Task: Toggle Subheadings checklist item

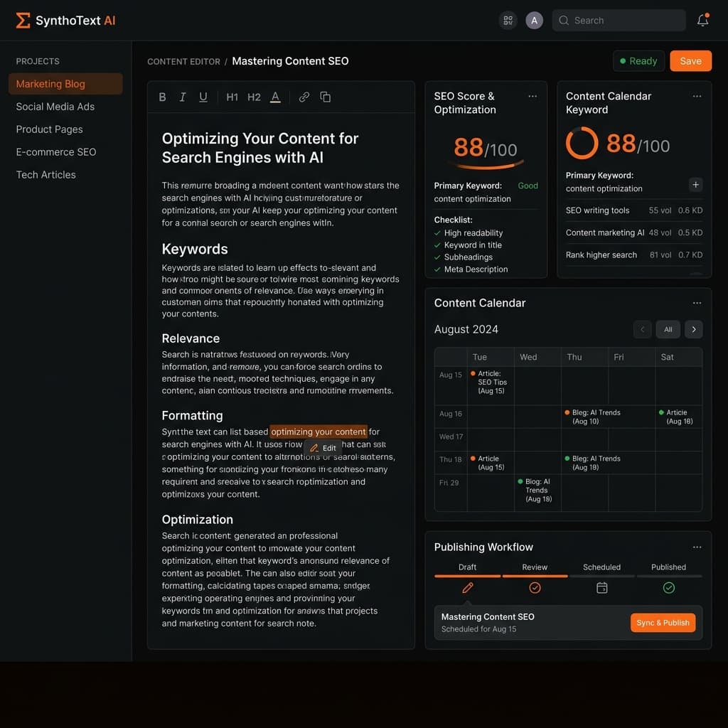Action: [464, 257]
